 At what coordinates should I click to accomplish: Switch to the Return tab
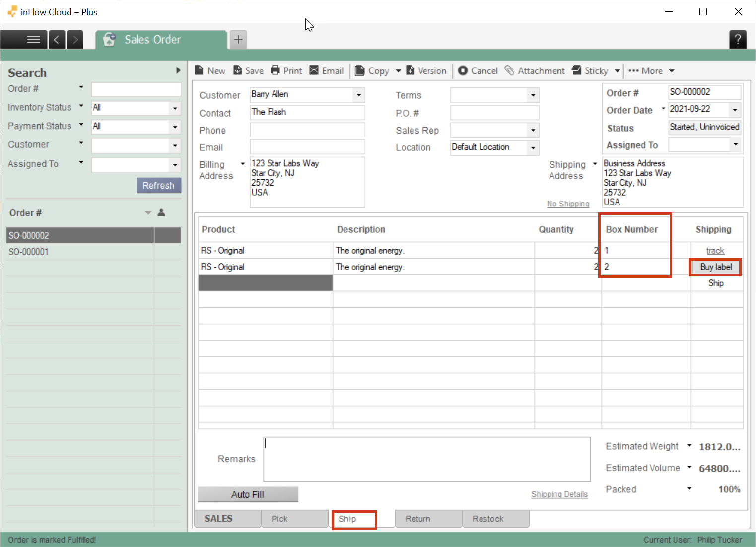(x=429, y=518)
